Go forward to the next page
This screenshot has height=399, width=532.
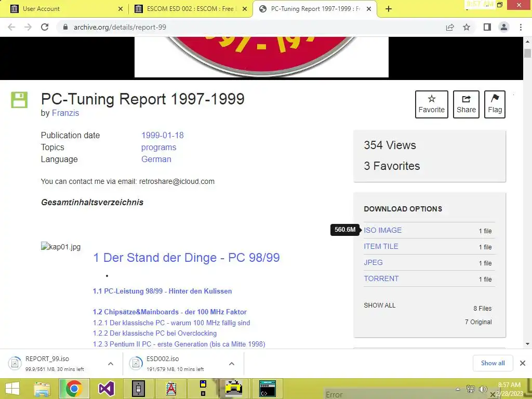tap(28, 27)
